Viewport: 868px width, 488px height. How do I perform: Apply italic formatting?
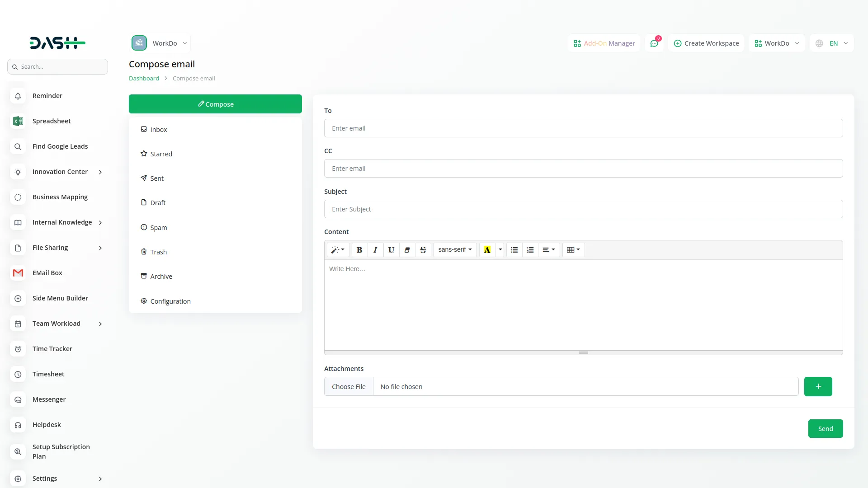point(375,250)
